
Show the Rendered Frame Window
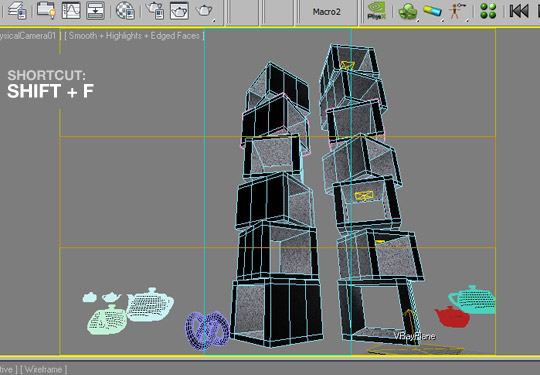tap(179, 10)
